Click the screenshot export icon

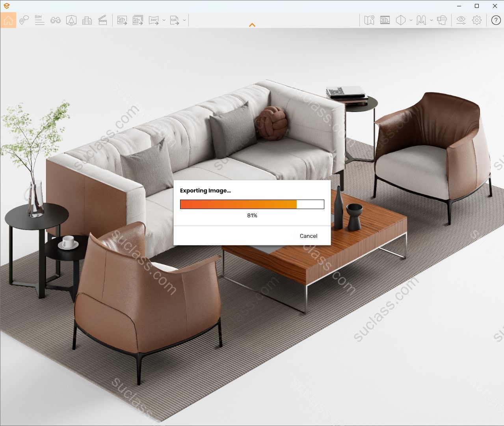tap(122, 20)
